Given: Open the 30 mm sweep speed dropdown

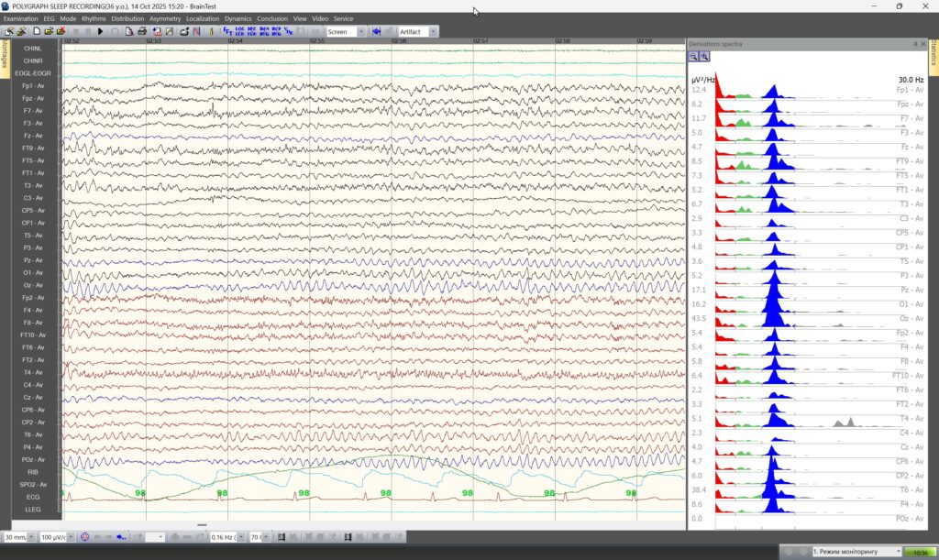Looking at the screenshot, I should click(31, 537).
